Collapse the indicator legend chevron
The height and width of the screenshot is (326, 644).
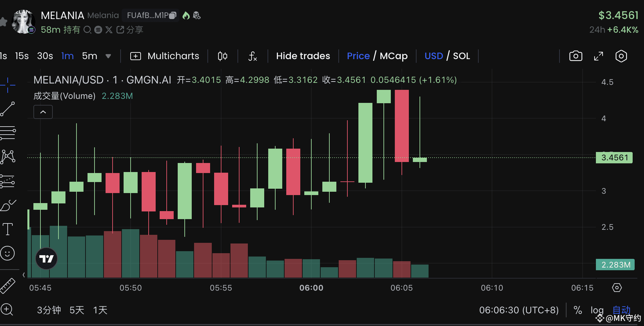tap(43, 112)
